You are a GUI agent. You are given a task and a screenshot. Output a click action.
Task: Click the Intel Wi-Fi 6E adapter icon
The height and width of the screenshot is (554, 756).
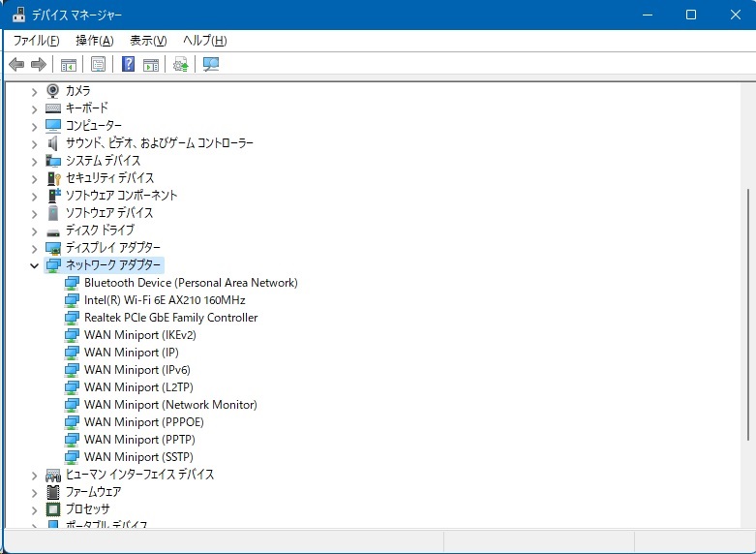click(x=72, y=300)
